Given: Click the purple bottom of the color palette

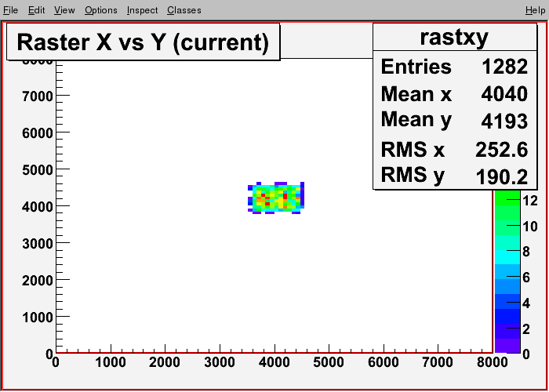Looking at the screenshot, I should tap(507, 346).
